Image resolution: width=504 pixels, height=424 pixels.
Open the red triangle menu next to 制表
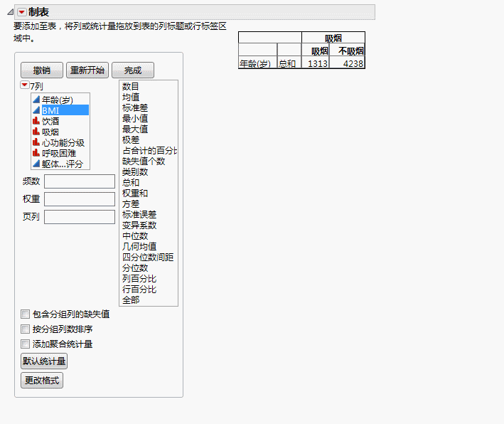point(21,12)
